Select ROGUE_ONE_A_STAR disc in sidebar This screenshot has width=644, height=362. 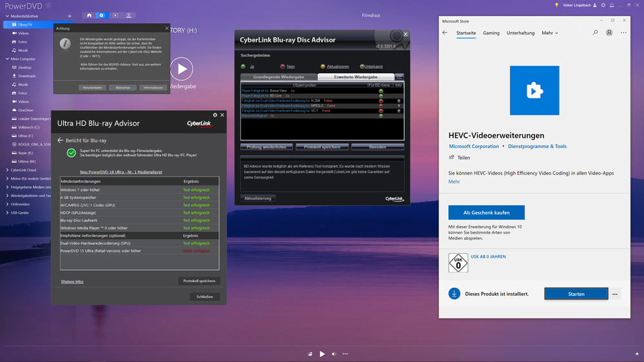point(32,144)
